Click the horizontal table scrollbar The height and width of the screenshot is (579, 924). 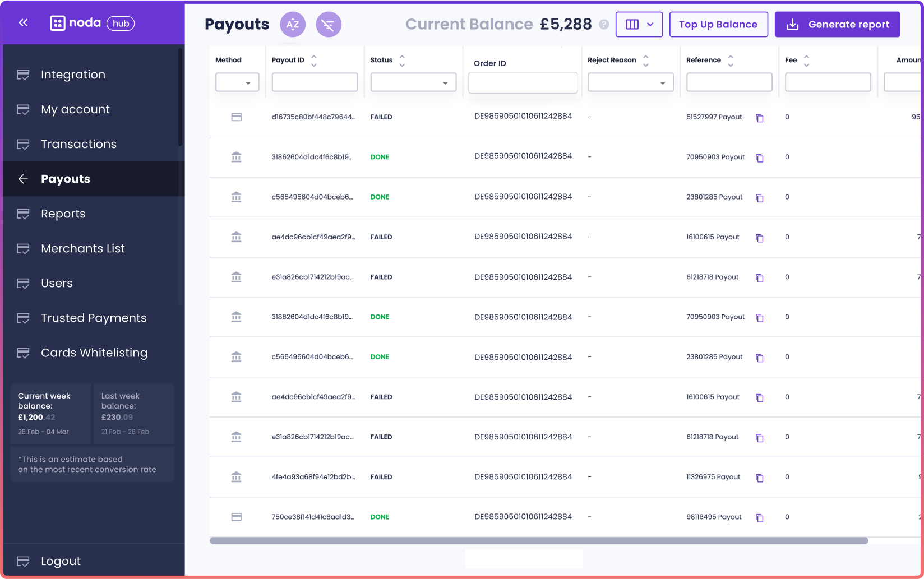[x=539, y=541]
